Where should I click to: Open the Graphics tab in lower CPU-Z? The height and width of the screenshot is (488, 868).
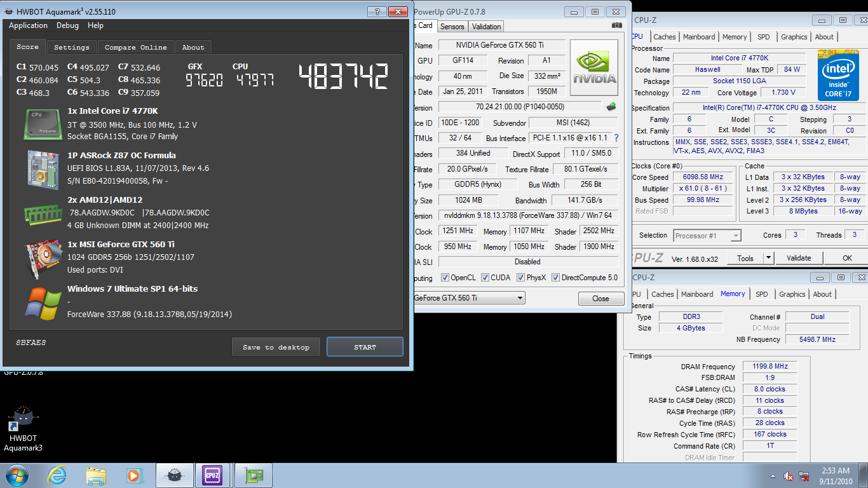pyautogui.click(x=792, y=294)
